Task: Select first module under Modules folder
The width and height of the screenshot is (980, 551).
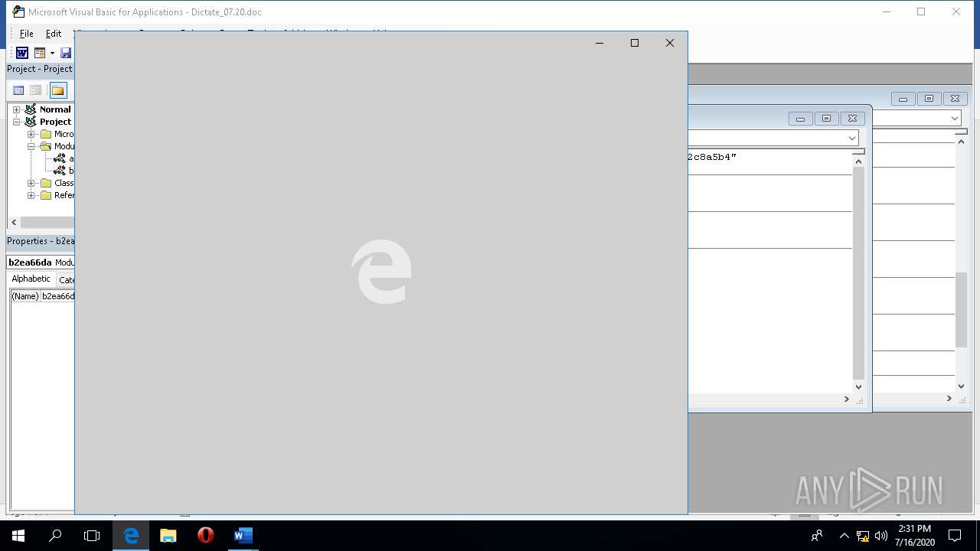Action: (x=64, y=158)
